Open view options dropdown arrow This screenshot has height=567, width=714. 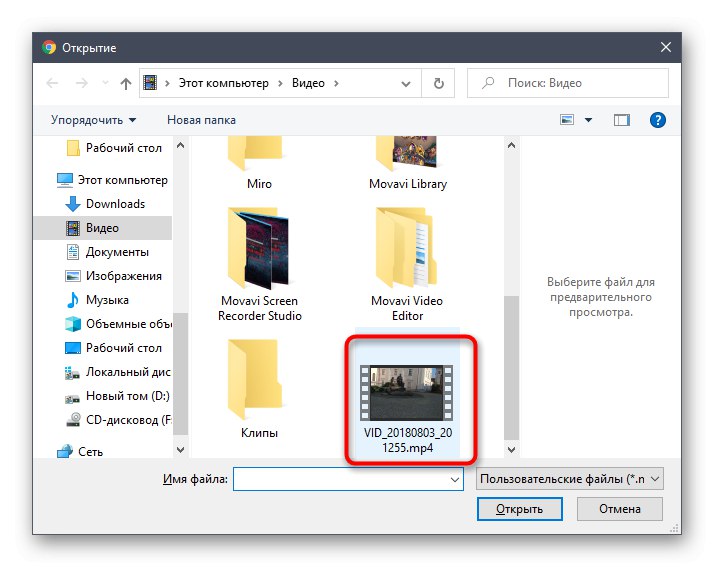pyautogui.click(x=588, y=120)
